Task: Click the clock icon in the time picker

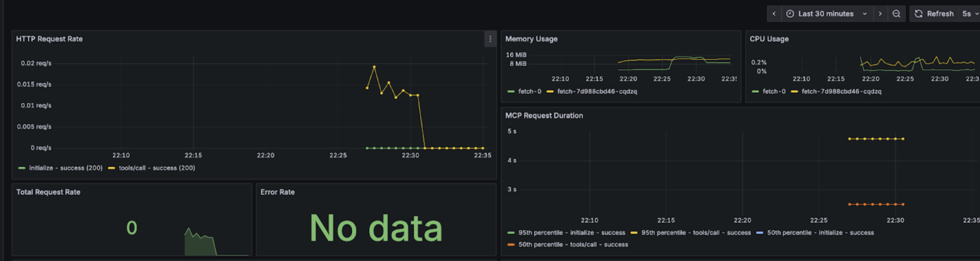Action: point(790,14)
